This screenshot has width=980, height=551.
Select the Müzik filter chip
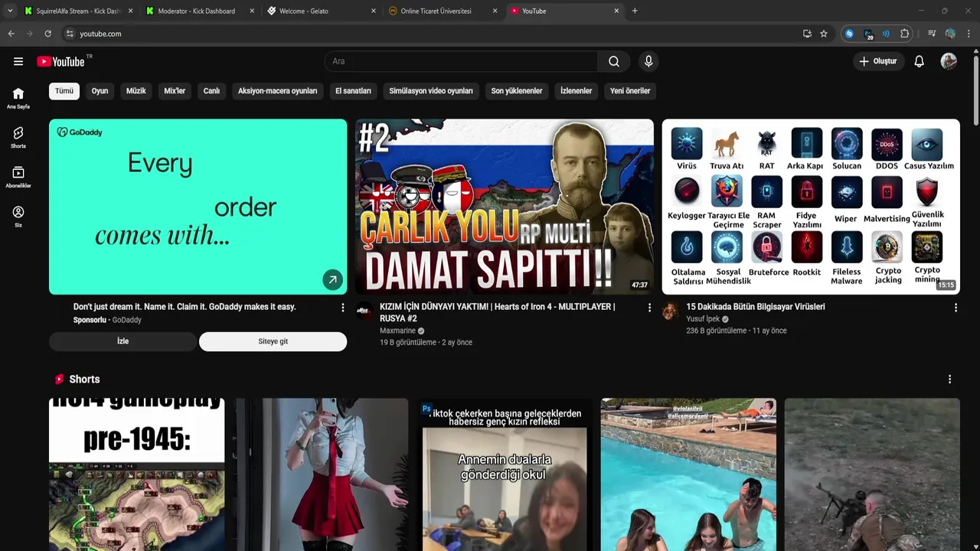(136, 91)
